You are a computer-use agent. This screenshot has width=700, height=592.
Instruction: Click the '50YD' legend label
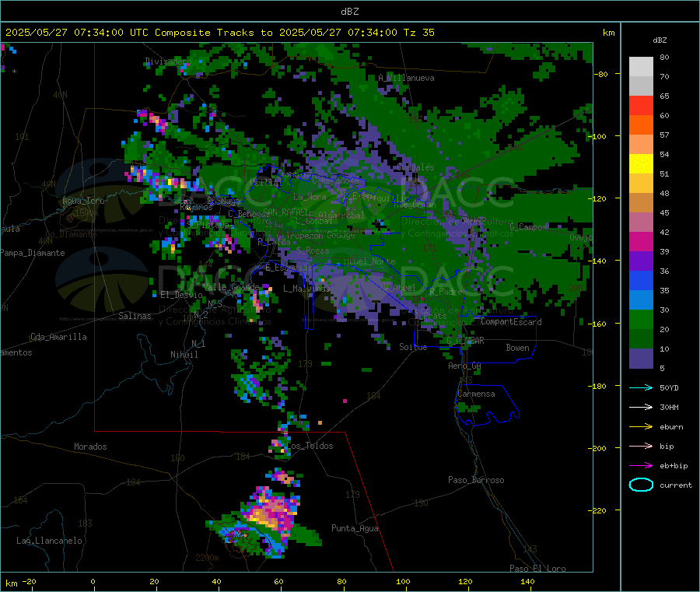(669, 387)
